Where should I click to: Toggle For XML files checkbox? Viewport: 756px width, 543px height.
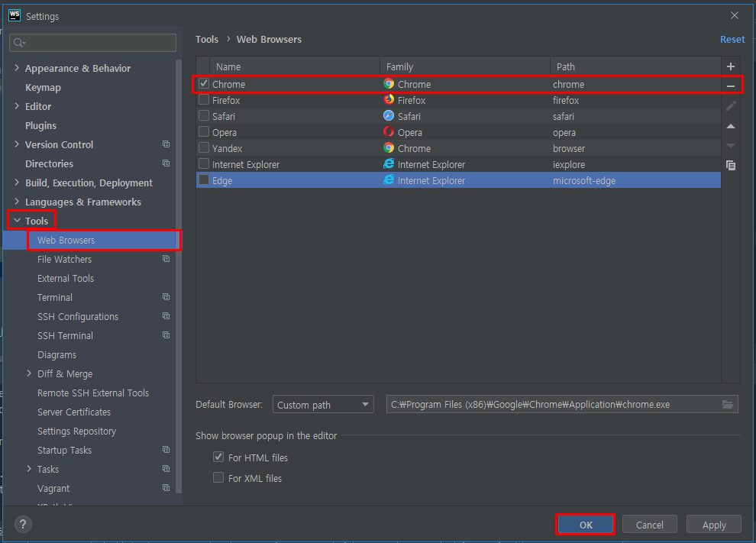click(218, 477)
